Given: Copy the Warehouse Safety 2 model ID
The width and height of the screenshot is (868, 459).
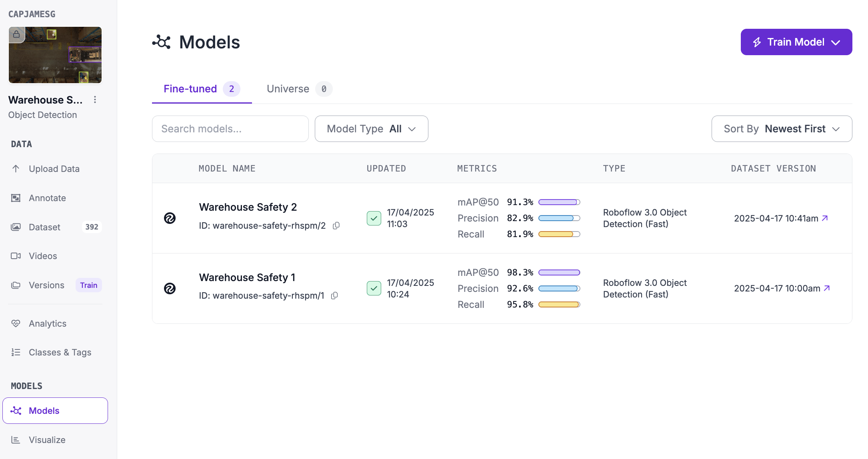Looking at the screenshot, I should 336,226.
